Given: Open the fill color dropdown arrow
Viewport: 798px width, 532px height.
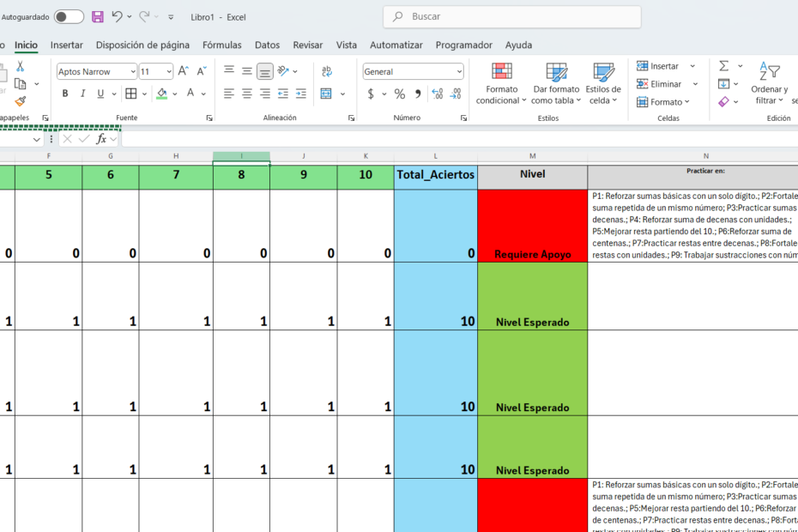Looking at the screenshot, I should click(x=174, y=94).
